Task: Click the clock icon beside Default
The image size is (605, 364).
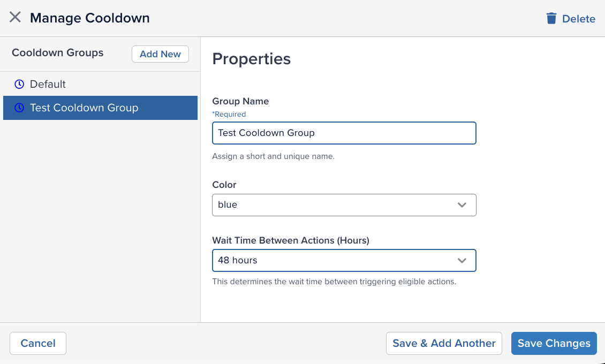Action: click(x=19, y=84)
